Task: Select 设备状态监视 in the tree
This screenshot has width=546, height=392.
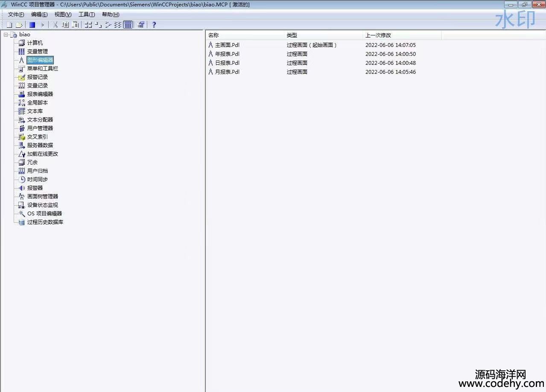Action: [x=43, y=205]
